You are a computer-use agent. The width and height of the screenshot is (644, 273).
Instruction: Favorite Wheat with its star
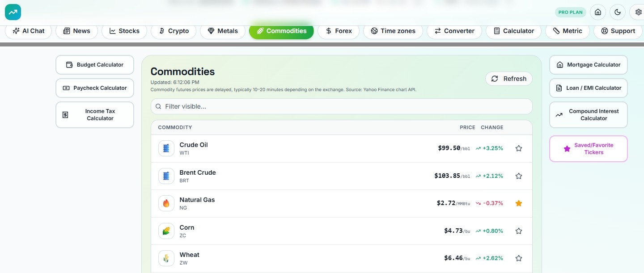click(519, 258)
